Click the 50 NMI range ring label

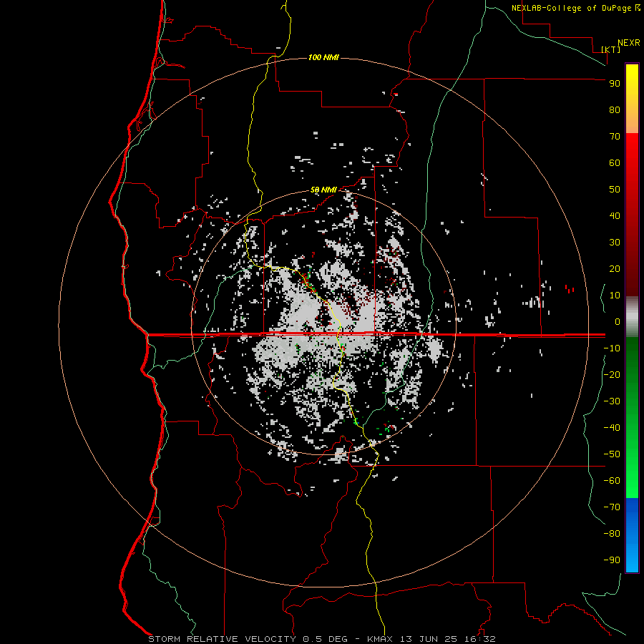[323, 190]
